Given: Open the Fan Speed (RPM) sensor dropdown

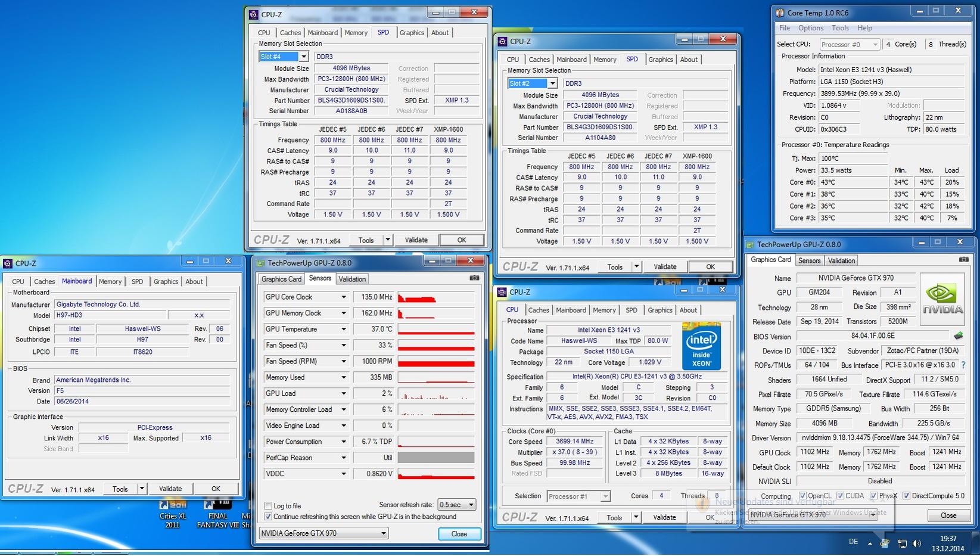Looking at the screenshot, I should click(x=343, y=361).
